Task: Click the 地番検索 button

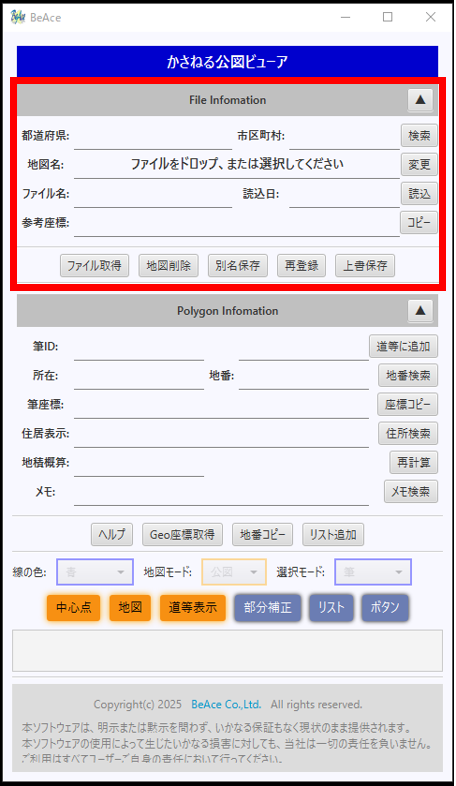Action: (408, 375)
